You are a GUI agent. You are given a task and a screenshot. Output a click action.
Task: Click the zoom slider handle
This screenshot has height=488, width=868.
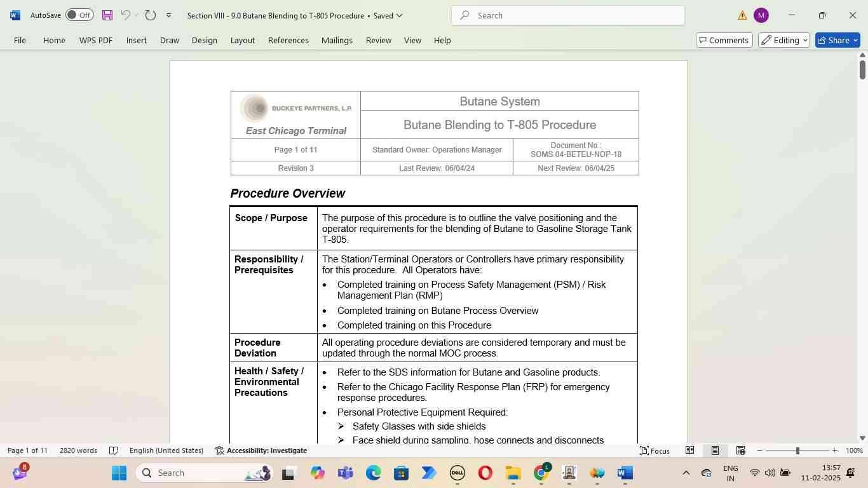click(x=797, y=451)
